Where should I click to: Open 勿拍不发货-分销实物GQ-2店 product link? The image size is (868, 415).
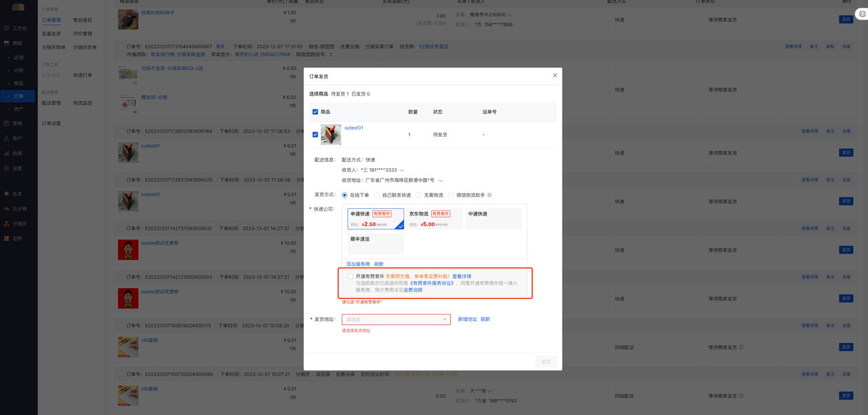(172, 68)
